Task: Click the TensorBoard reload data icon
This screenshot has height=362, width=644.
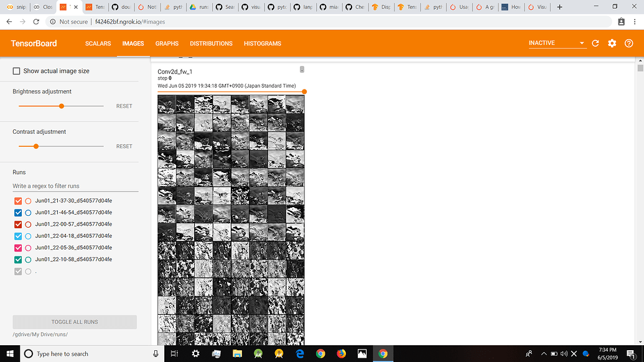Action: pyautogui.click(x=595, y=44)
